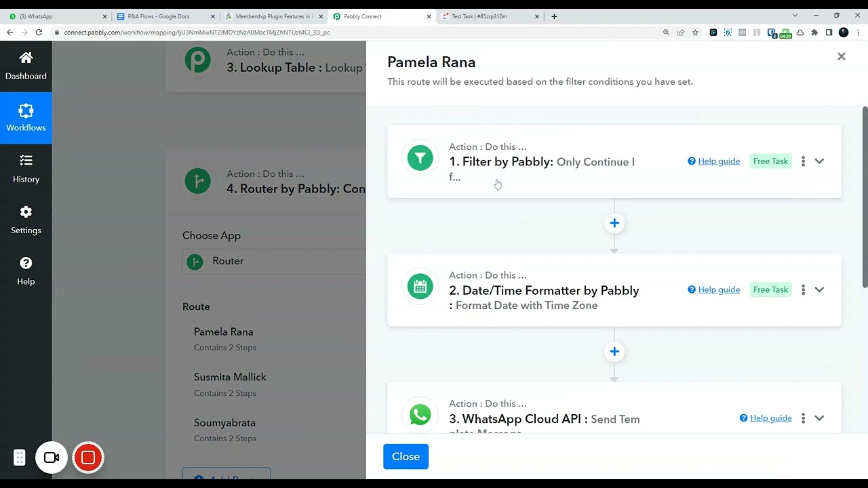This screenshot has width=868, height=488.
Task: Open three-dot menu for WhatsApp Cloud API
Action: click(x=803, y=418)
